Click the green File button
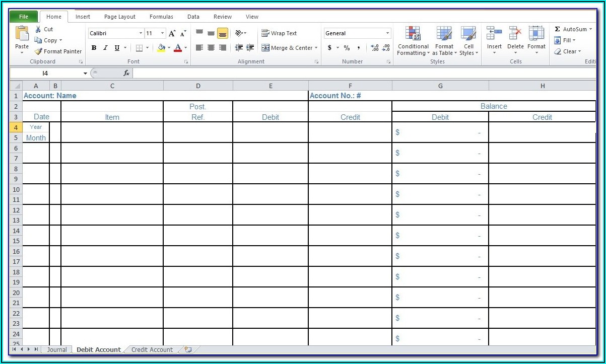This screenshot has height=364, width=606. tap(24, 17)
